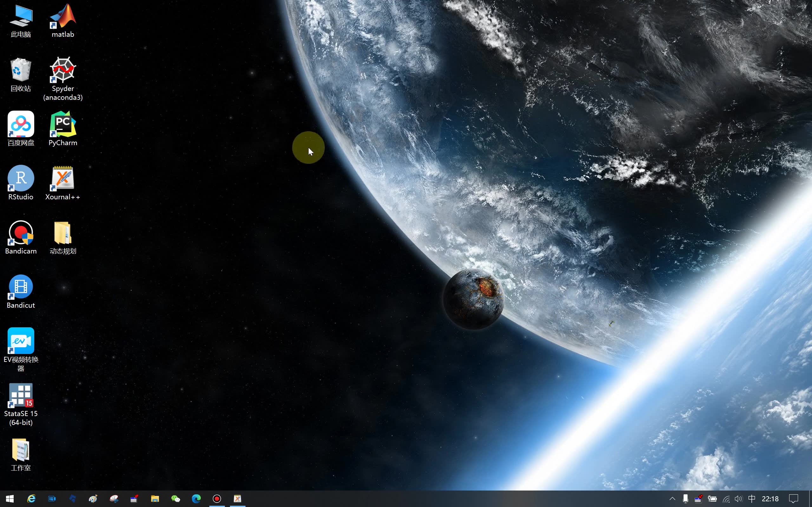Open WeChat from the taskbar

[x=175, y=499]
